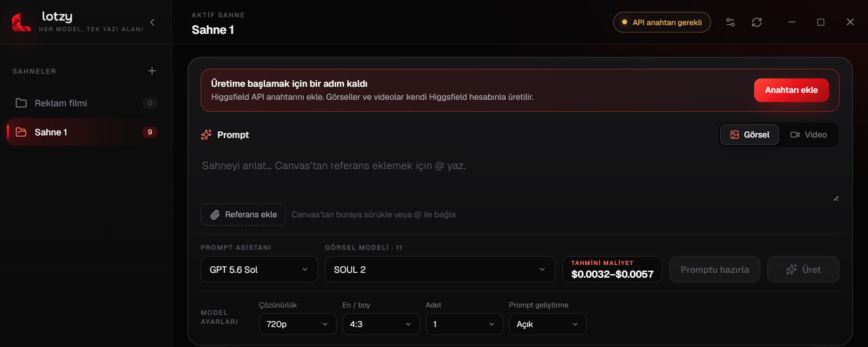Open the 4:3 En / boy dropdown
868x347 pixels.
tap(381, 324)
